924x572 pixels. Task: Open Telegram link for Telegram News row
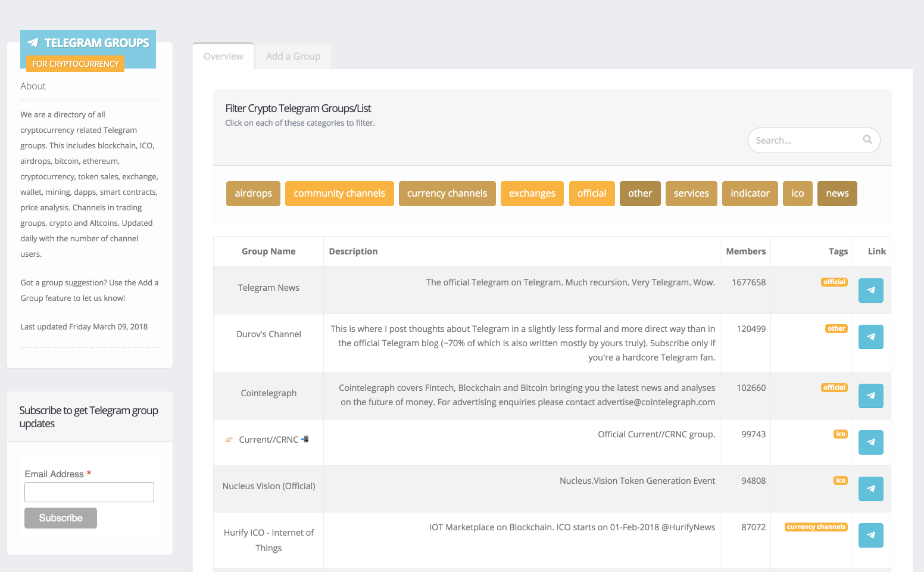[x=870, y=290]
